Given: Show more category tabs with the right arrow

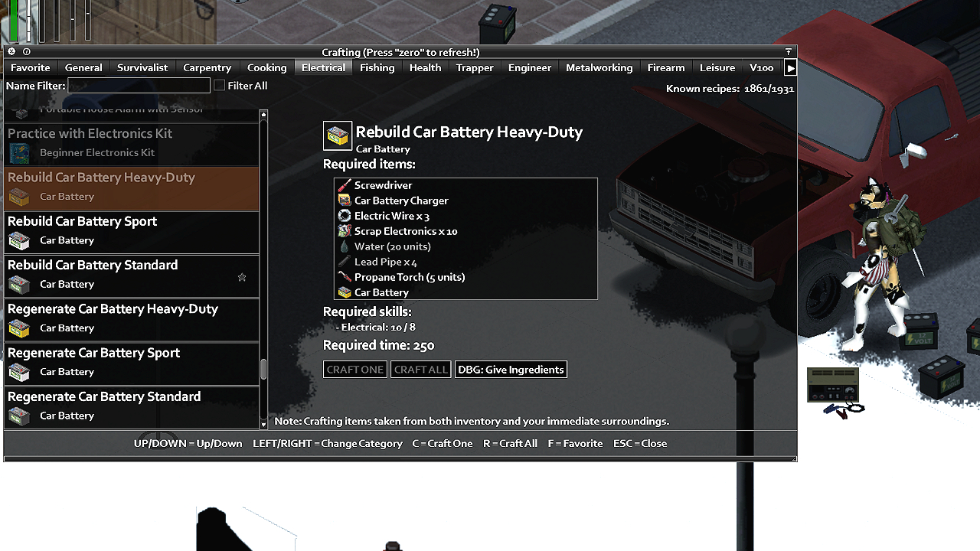Looking at the screenshot, I should tap(791, 68).
